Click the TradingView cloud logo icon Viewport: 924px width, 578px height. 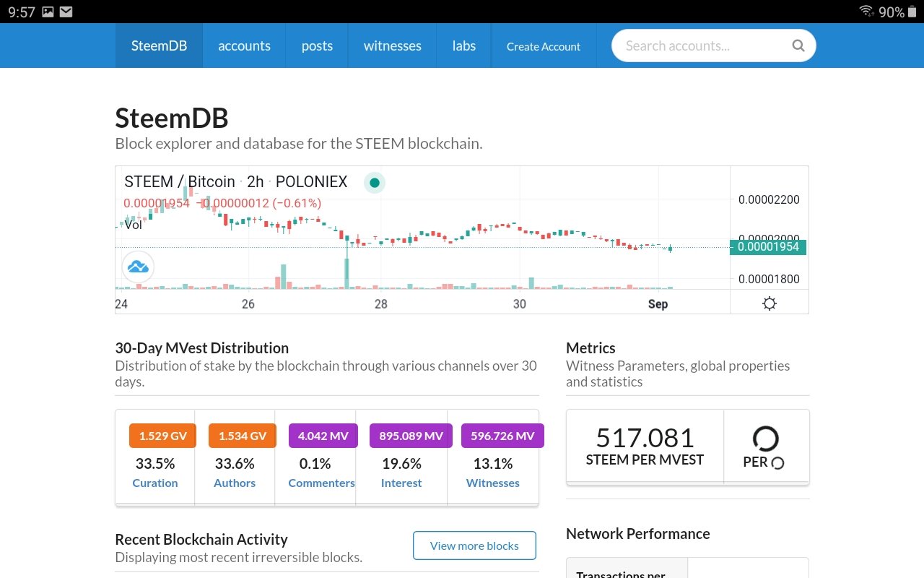tap(138, 267)
